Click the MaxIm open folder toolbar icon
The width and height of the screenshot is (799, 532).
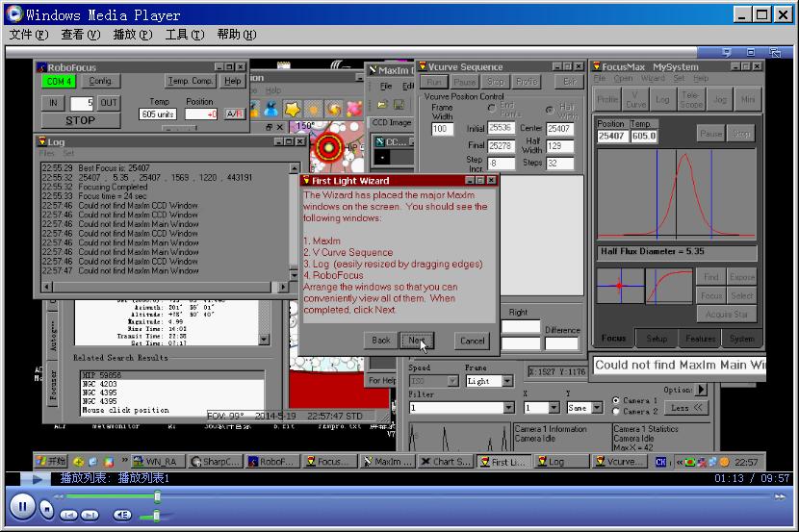tap(382, 105)
